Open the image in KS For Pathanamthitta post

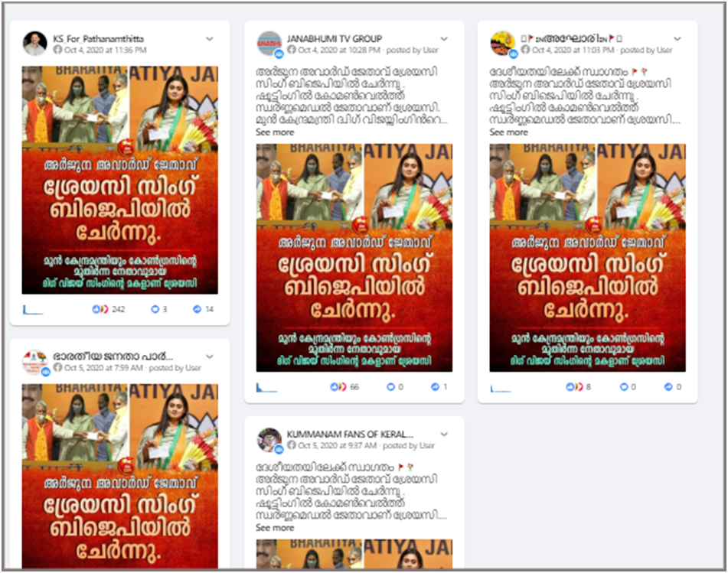tap(119, 180)
